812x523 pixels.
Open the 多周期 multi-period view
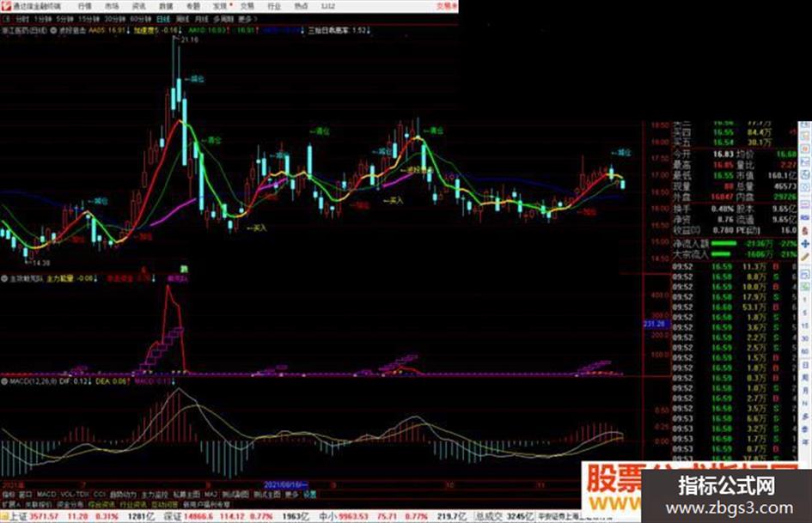point(223,19)
